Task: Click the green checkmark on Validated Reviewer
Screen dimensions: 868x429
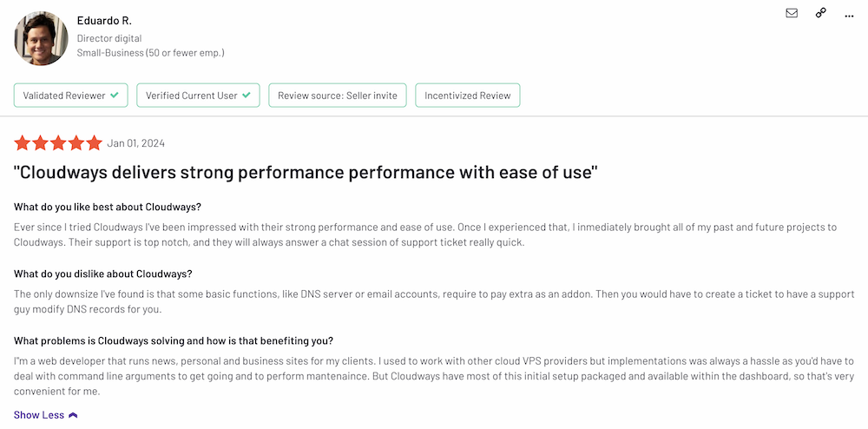Action: (115, 96)
